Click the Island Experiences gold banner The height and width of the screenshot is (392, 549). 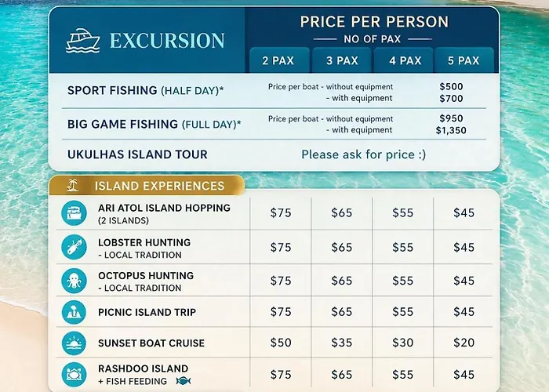click(147, 186)
